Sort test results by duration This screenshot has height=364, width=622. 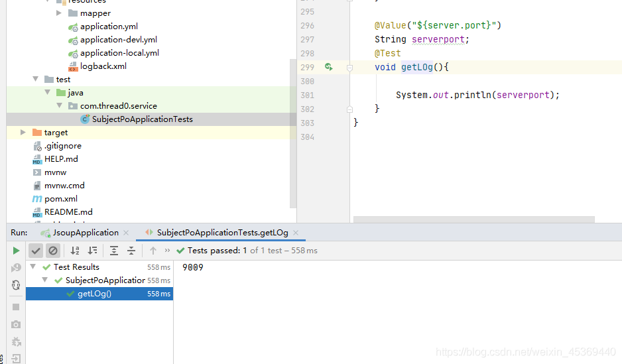[93, 251]
